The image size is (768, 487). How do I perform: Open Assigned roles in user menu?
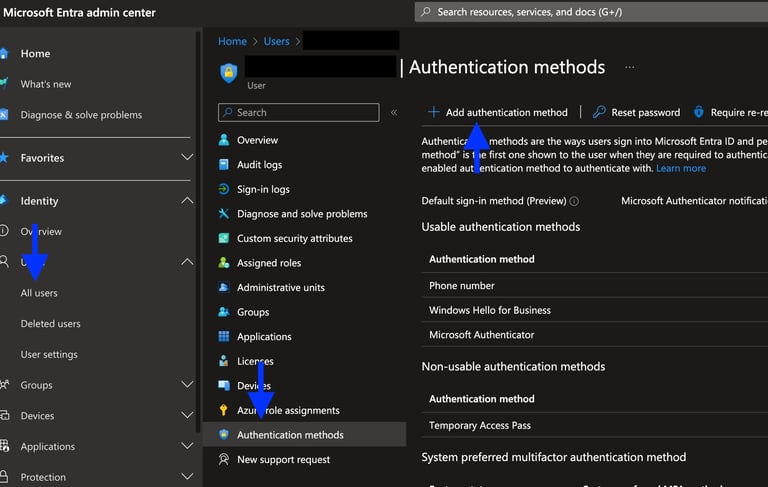[269, 263]
